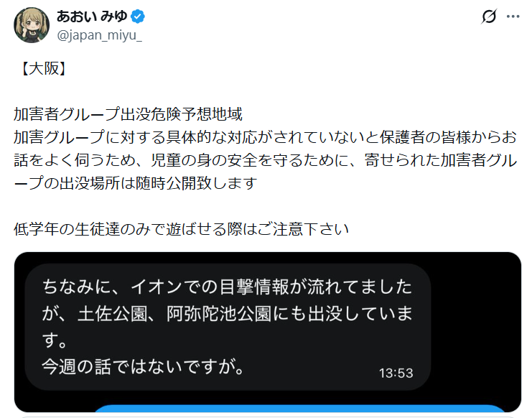Viewport: 532px width, 418px height.
Task: Click the line beginning 話をよく伺うため
Action: [265, 160]
